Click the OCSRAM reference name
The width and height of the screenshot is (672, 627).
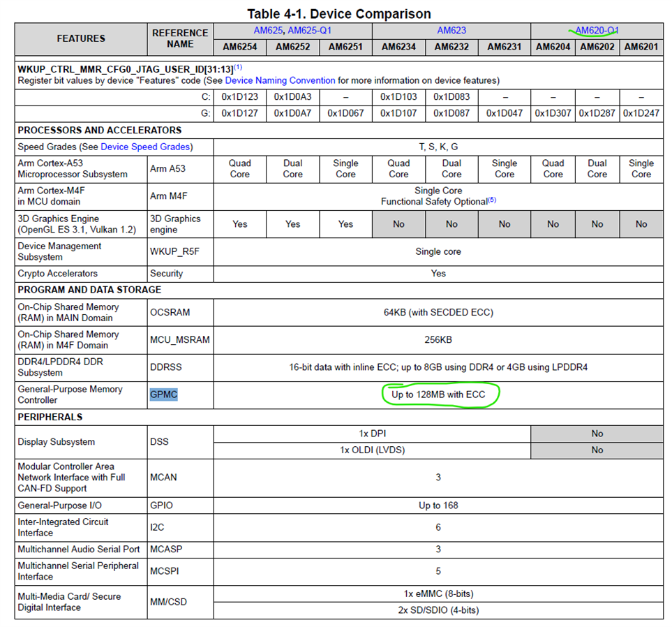(170, 312)
